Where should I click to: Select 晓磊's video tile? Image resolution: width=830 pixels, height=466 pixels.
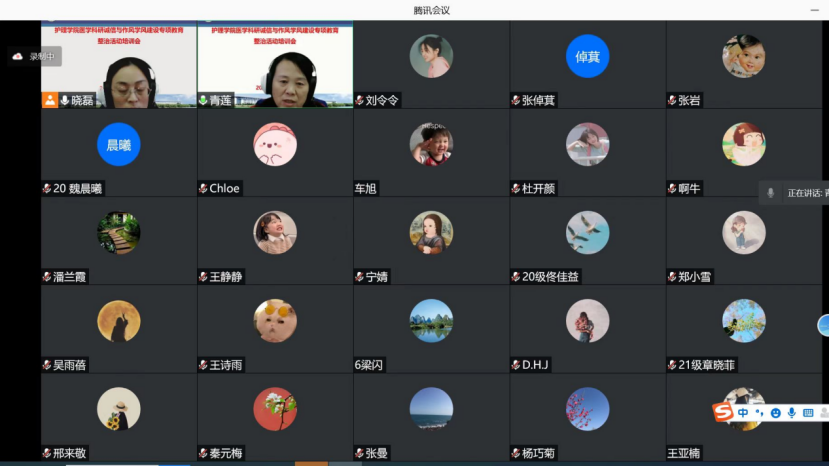coord(118,62)
